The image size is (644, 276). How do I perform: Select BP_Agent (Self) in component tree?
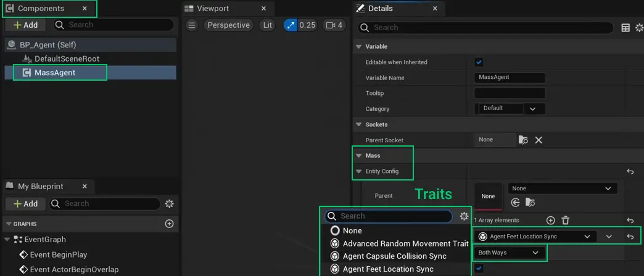[90, 45]
